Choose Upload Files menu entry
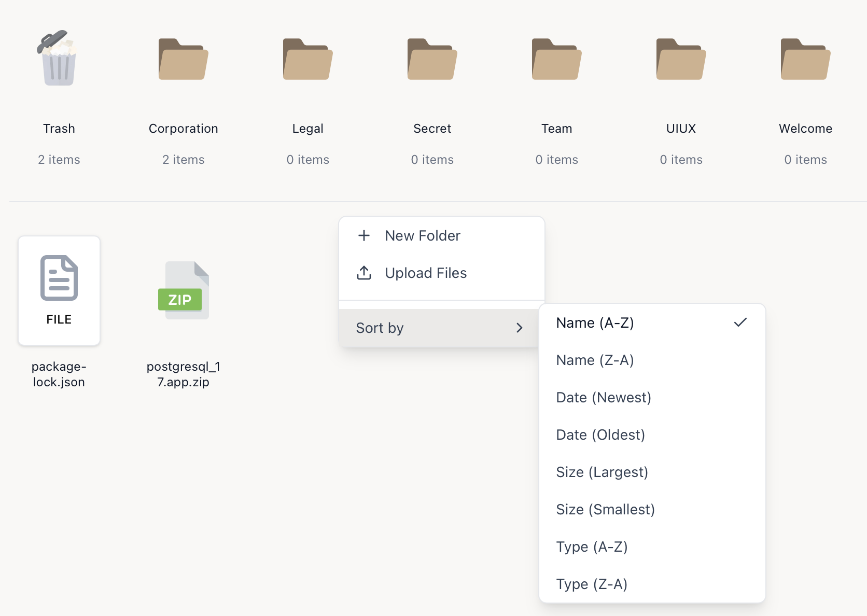Image resolution: width=867 pixels, height=616 pixels. pos(425,273)
